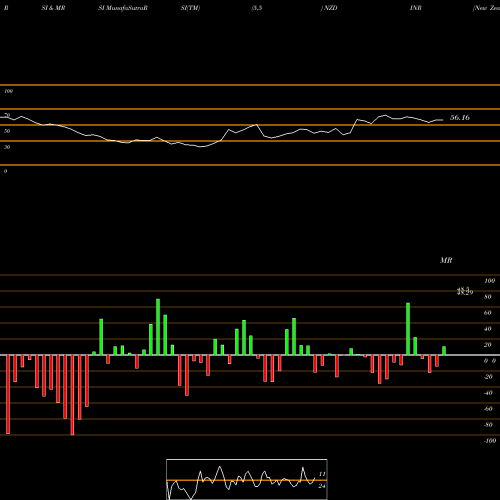The width and height of the screenshot is (500, 500).
Task: Click the INR text in header
Action: pyautogui.click(x=416, y=8)
